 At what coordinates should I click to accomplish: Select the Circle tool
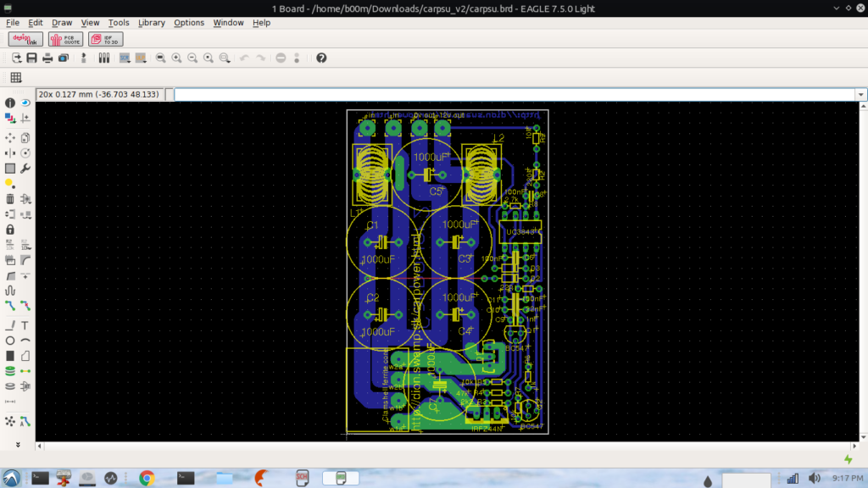tap(10, 341)
